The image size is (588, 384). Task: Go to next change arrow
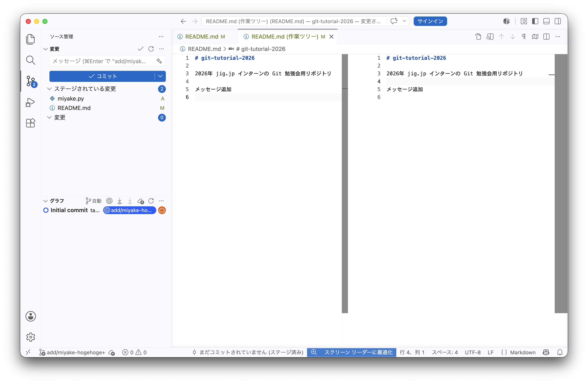[513, 37]
